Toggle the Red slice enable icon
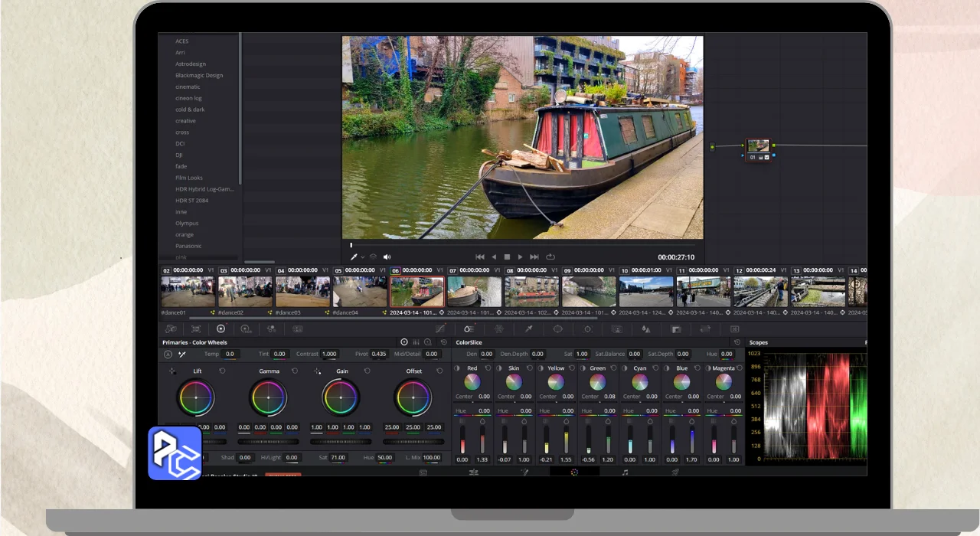The height and width of the screenshot is (536, 980). 457,368
